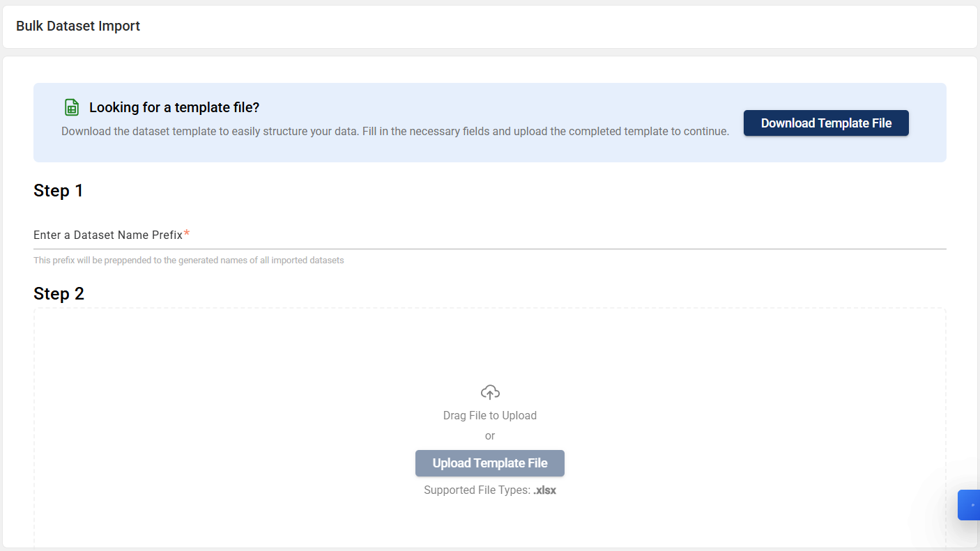Click the bold .xlsx file type text
The image size is (980, 551).
pos(545,490)
